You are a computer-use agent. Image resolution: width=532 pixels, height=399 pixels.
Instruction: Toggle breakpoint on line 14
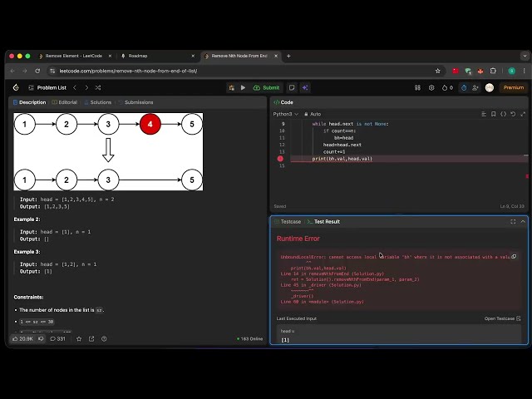(280, 159)
